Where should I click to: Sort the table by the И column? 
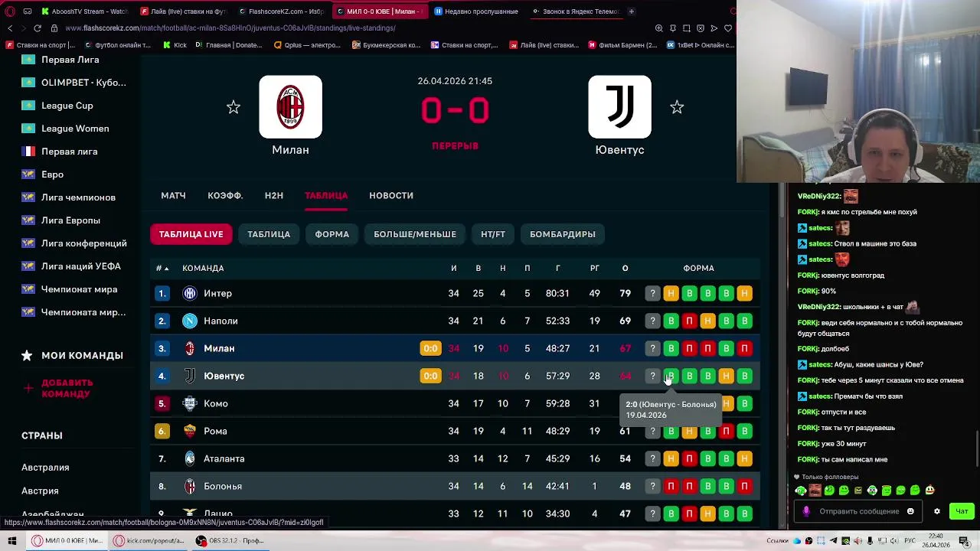tap(453, 269)
